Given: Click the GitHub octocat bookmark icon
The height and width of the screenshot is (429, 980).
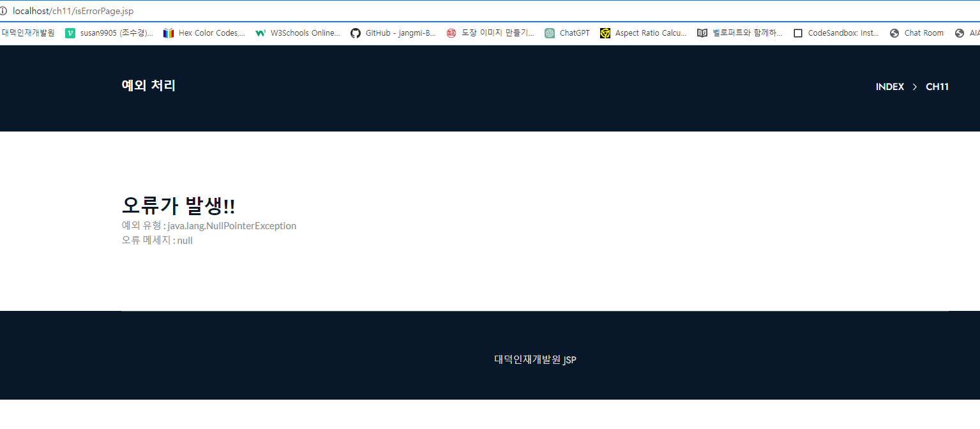Looking at the screenshot, I should [356, 33].
